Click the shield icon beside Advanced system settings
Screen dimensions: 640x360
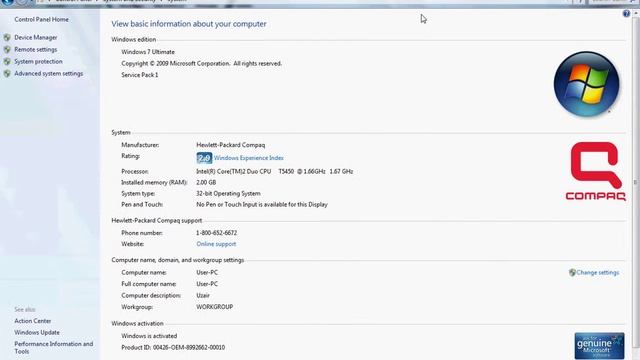pos(7,73)
